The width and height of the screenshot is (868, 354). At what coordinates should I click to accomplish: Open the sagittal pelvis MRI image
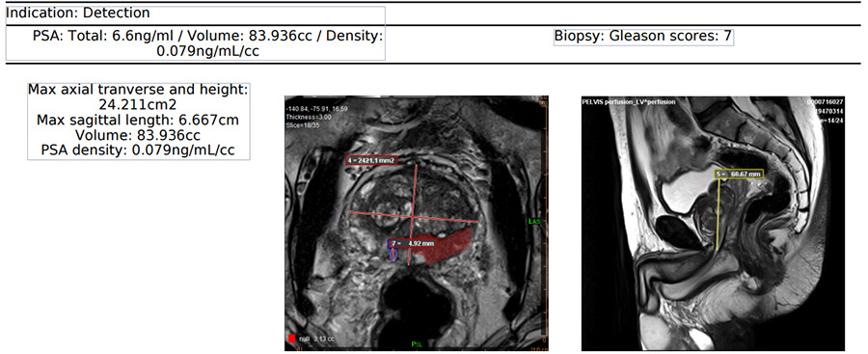coord(713,223)
